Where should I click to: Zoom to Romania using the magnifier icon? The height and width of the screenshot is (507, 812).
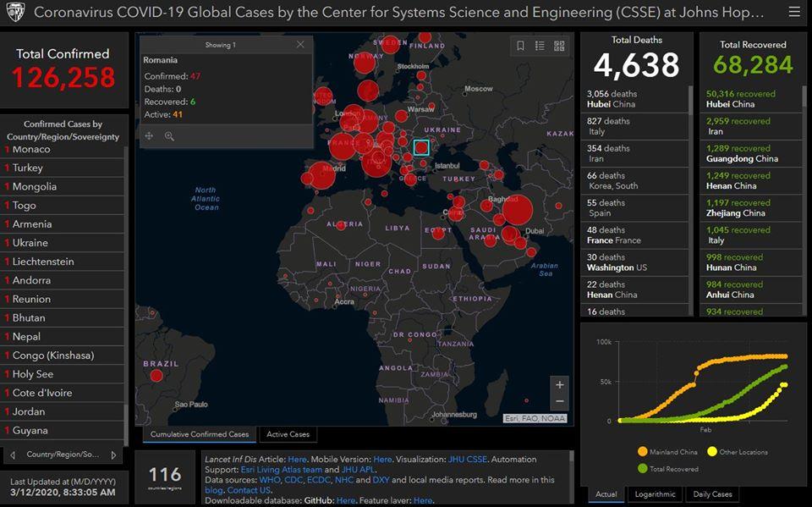click(169, 136)
